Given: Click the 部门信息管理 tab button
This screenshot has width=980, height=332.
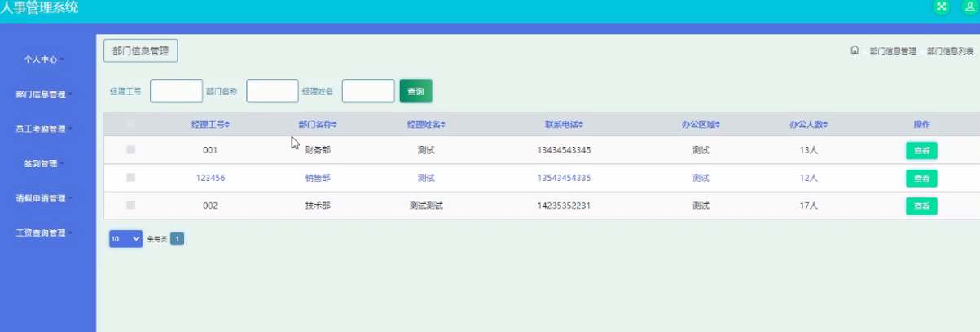Looking at the screenshot, I should tap(141, 51).
